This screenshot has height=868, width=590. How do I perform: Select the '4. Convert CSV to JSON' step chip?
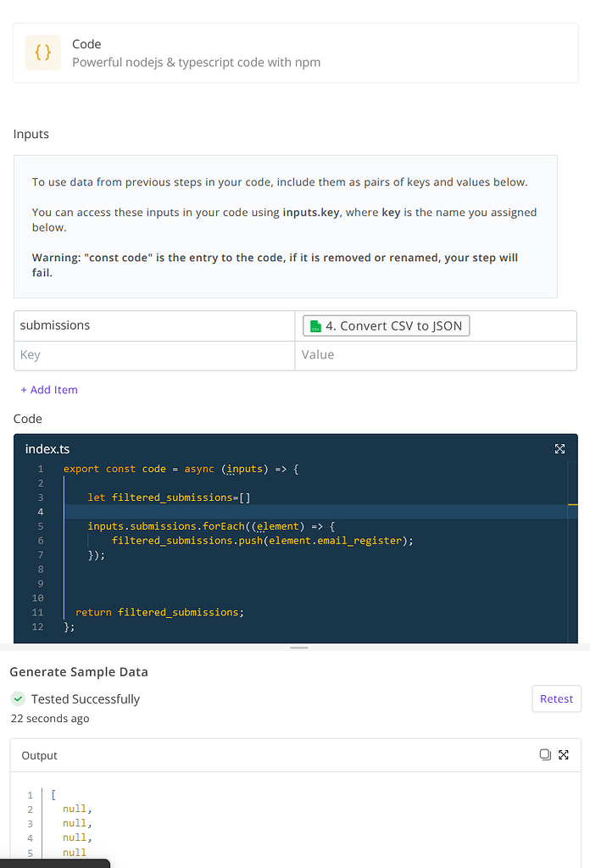(386, 325)
